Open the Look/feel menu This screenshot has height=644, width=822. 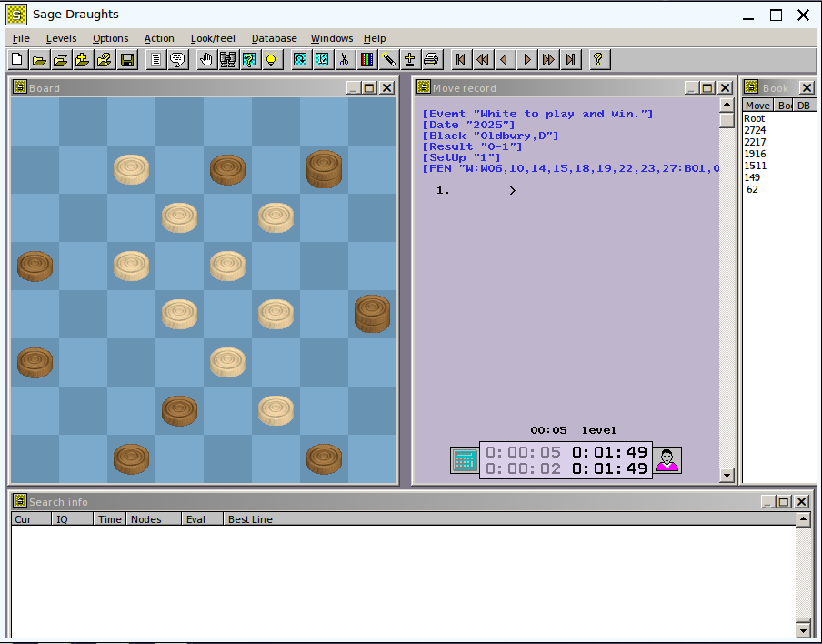pyautogui.click(x=213, y=38)
